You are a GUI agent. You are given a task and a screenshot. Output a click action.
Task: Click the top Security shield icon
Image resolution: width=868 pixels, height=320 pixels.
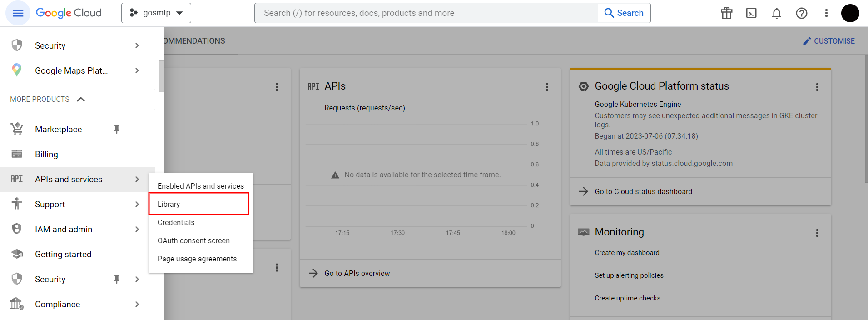[x=17, y=45]
